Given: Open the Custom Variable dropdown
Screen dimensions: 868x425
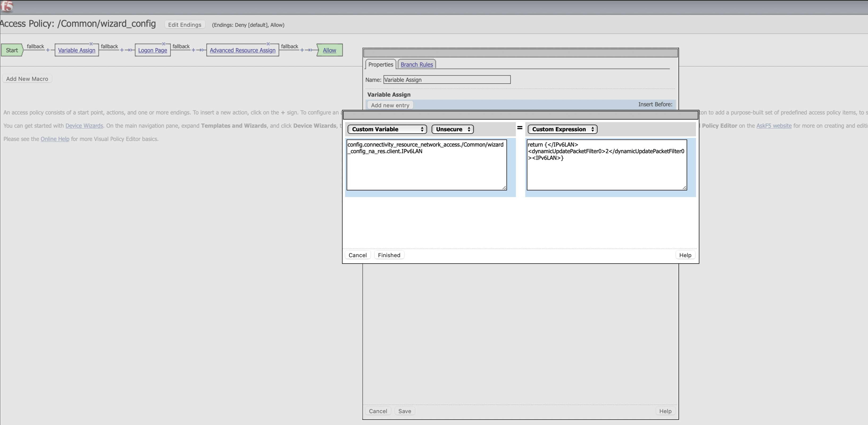Looking at the screenshot, I should coord(387,129).
